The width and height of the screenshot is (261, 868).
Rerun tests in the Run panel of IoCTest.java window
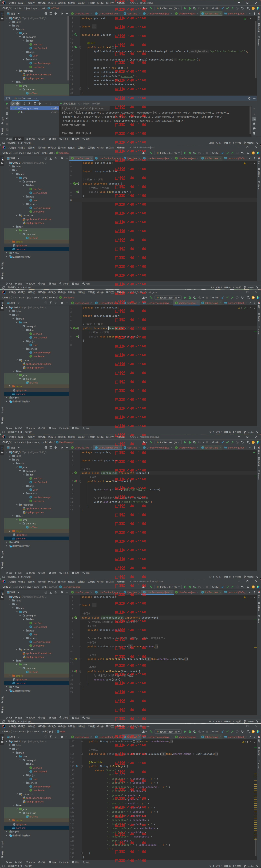7,103
